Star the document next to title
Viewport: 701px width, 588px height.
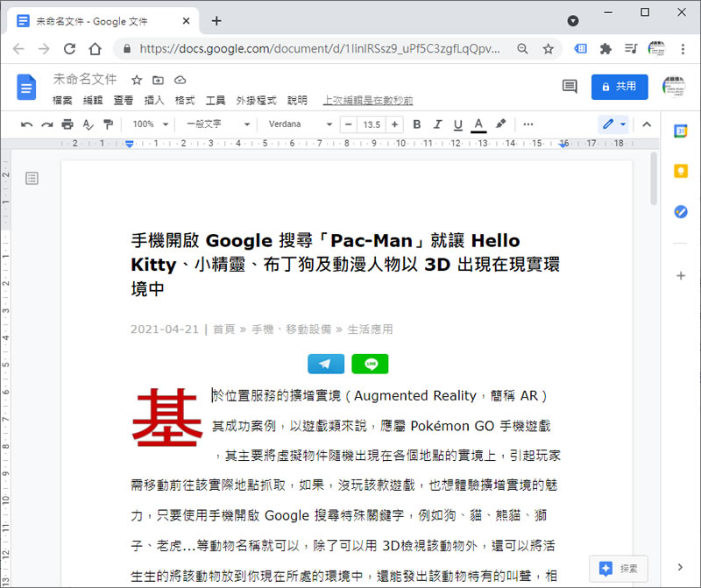tap(137, 80)
